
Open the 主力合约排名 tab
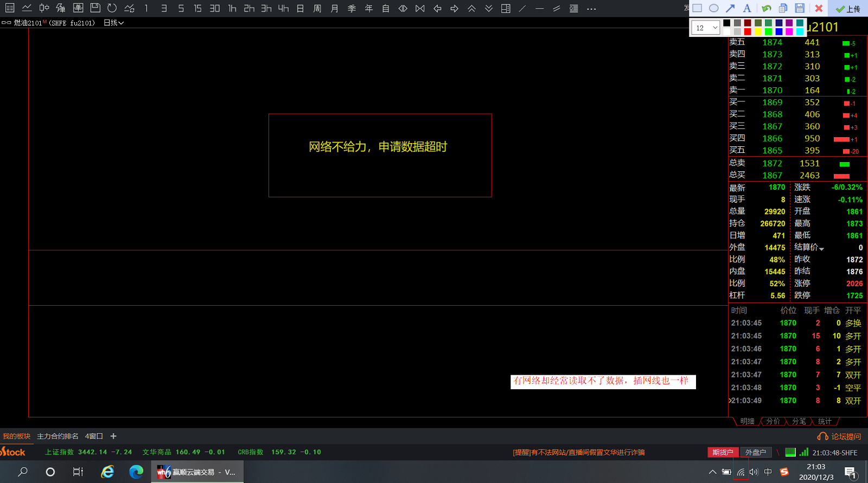[58, 436]
